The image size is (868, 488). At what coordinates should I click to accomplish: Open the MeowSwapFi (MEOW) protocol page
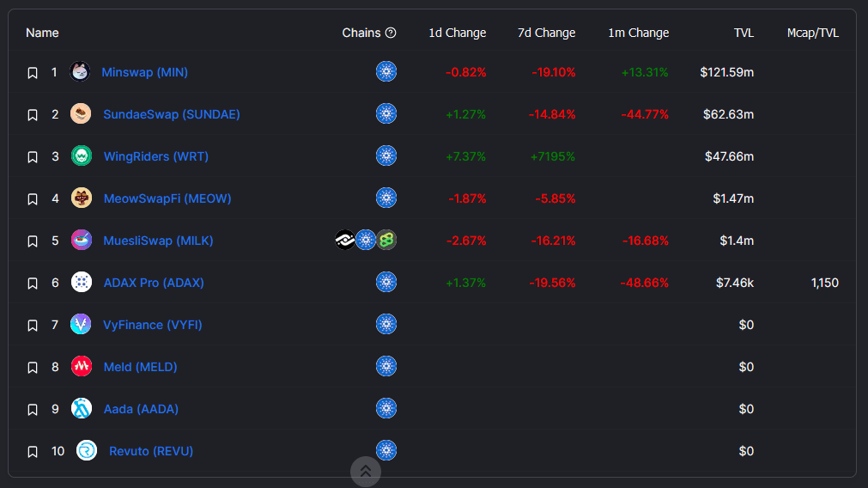(x=167, y=198)
